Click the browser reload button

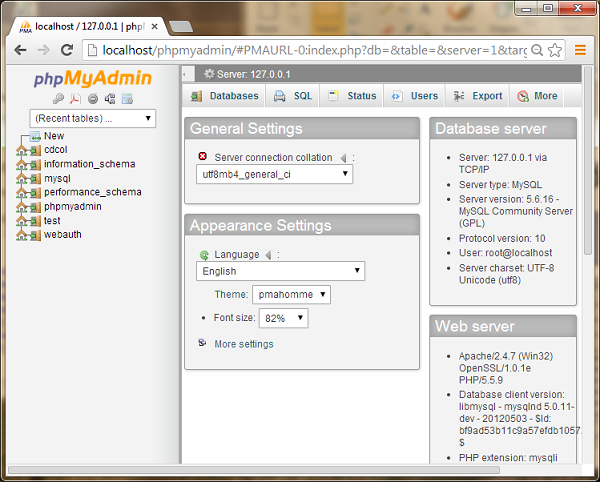click(67, 50)
